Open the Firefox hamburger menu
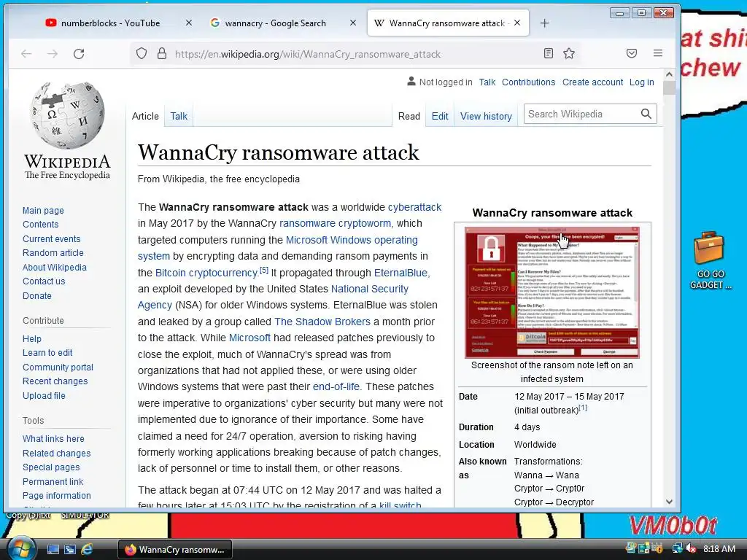This screenshot has width=747, height=560. [x=658, y=53]
